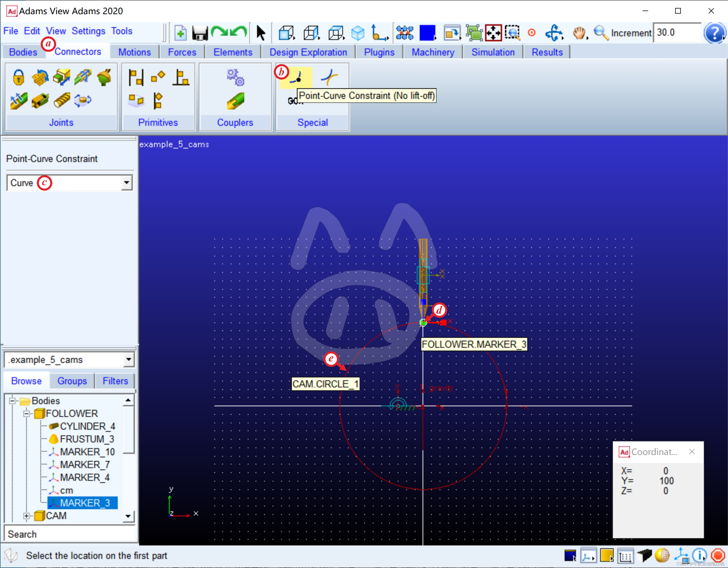Screen dimensions: 728x568
Task: Click the Curve-Curve Constraint icon
Action: [329, 77]
